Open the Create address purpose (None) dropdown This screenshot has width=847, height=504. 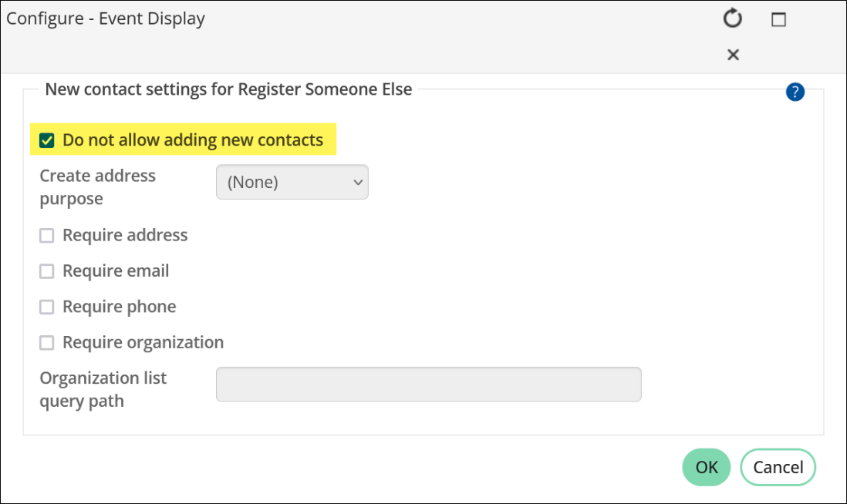[292, 183]
